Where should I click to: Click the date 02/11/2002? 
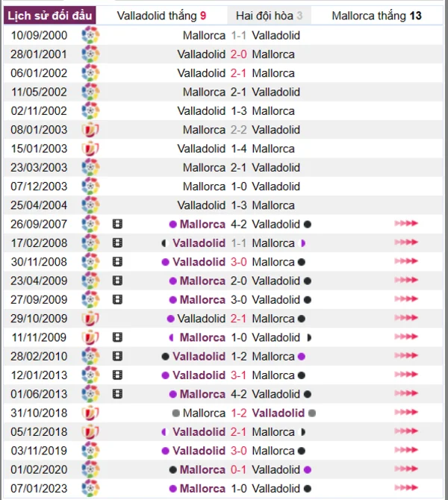(x=39, y=111)
